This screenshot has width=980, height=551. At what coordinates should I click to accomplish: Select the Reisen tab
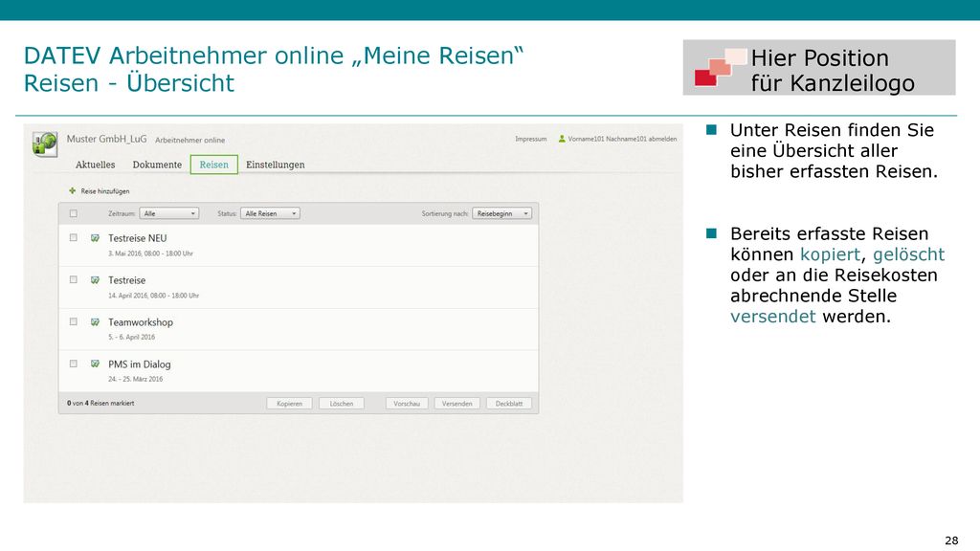tap(213, 165)
